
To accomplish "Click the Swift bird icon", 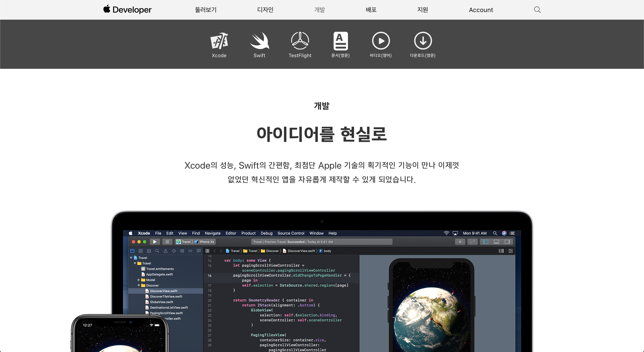I will pos(259,41).
